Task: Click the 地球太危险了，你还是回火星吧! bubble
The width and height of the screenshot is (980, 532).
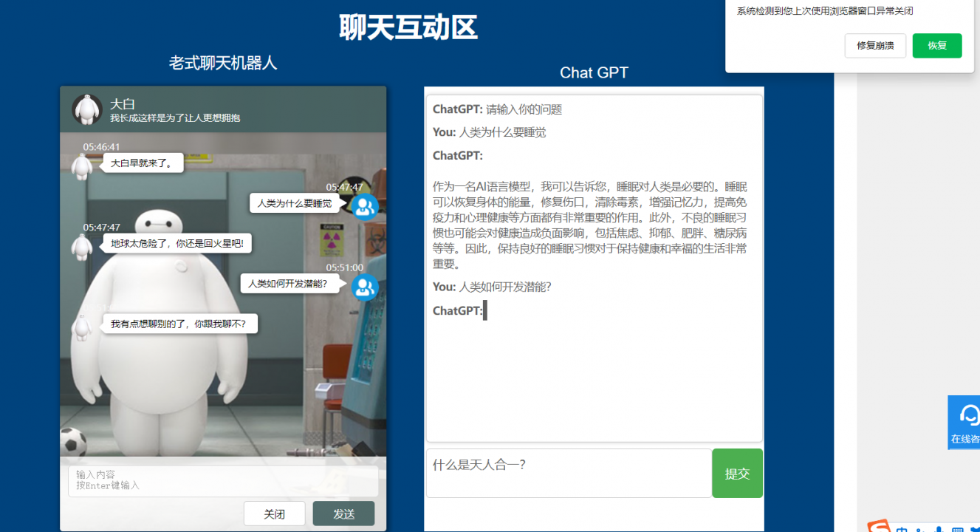Action: click(x=177, y=243)
